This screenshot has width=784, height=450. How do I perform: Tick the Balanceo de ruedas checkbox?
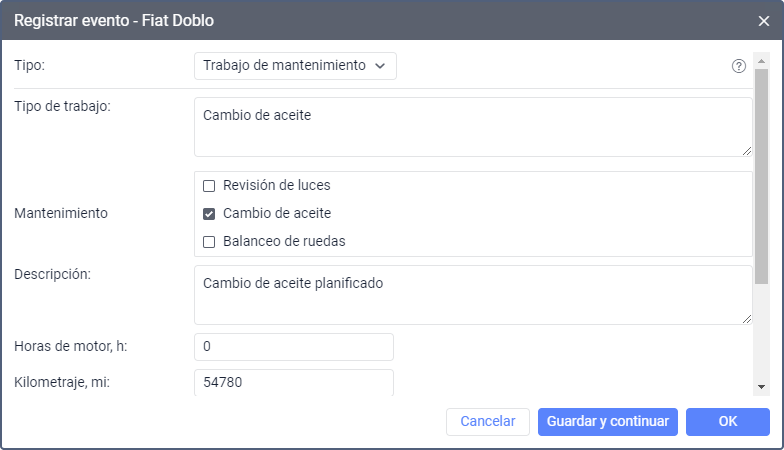pyautogui.click(x=209, y=241)
